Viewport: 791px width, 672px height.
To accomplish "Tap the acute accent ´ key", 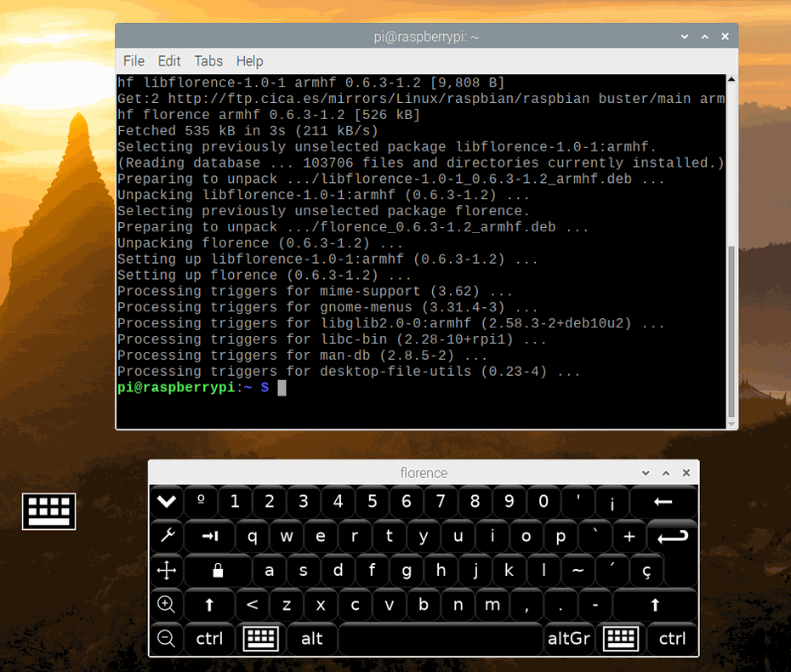I will click(612, 571).
